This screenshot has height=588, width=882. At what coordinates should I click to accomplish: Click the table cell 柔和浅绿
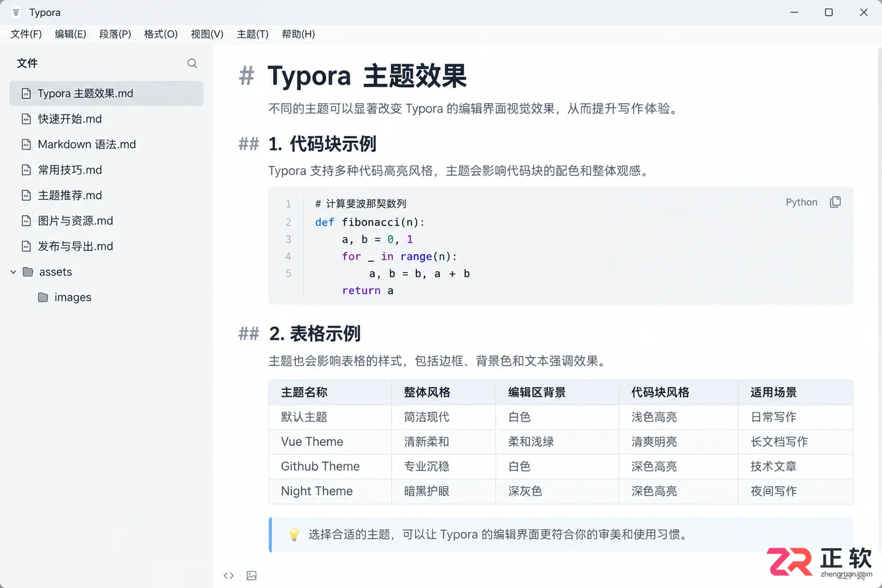tap(531, 442)
